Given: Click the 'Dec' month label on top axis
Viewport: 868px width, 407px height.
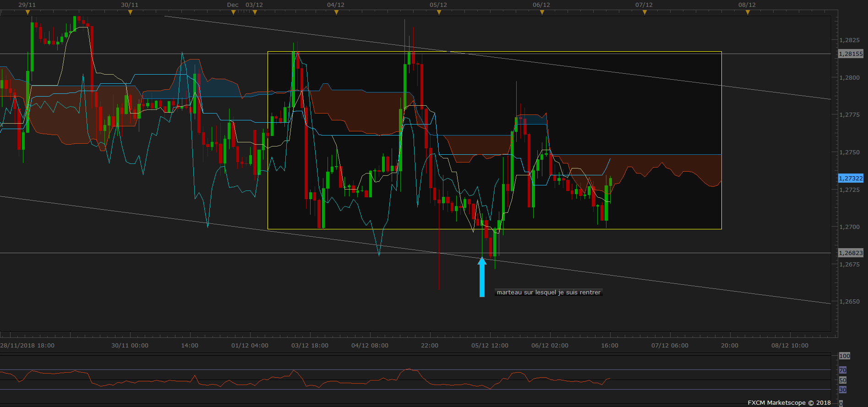Looking at the screenshot, I should tap(233, 5).
